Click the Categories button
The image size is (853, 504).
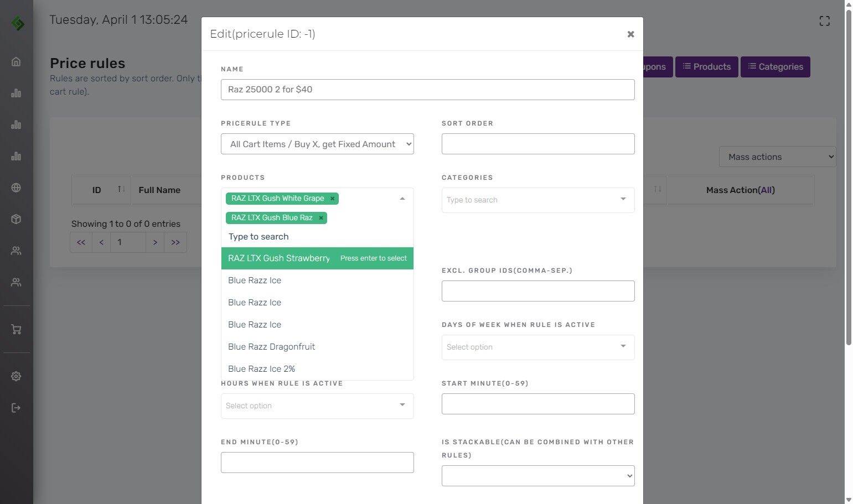click(x=776, y=67)
